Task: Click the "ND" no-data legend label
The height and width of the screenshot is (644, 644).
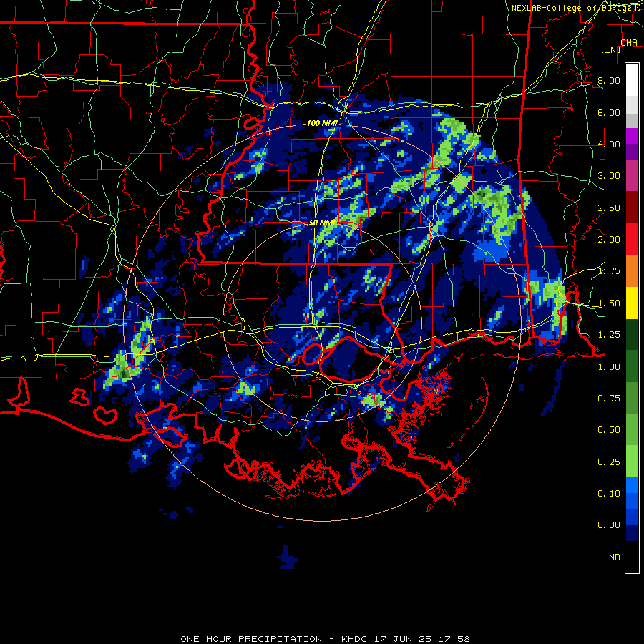Action: (x=615, y=557)
